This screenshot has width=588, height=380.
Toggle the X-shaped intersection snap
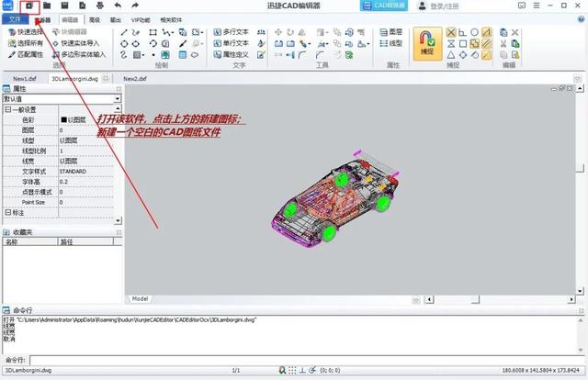[451, 33]
